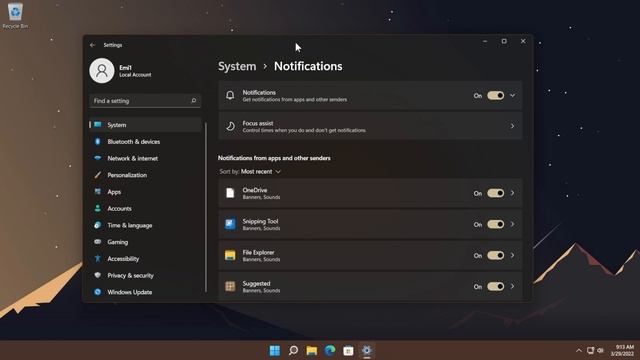Open Microsoft Store from taskbar
The width and height of the screenshot is (640, 360).
[x=349, y=351]
